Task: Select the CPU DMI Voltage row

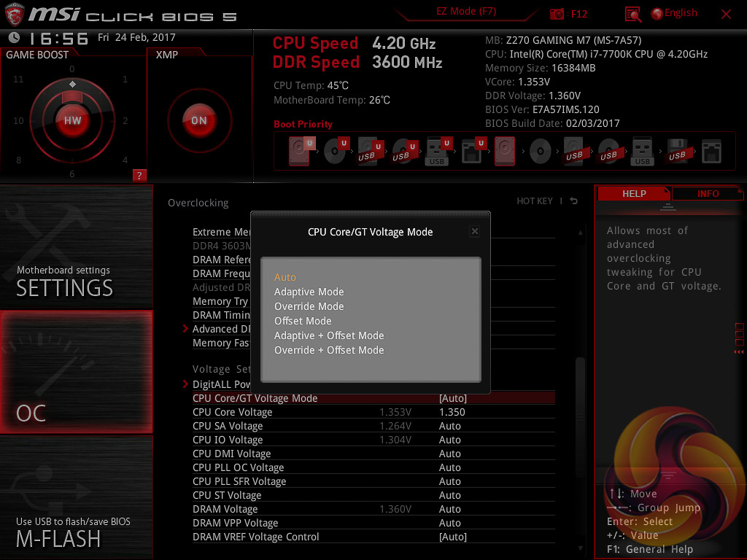Action: [x=373, y=454]
